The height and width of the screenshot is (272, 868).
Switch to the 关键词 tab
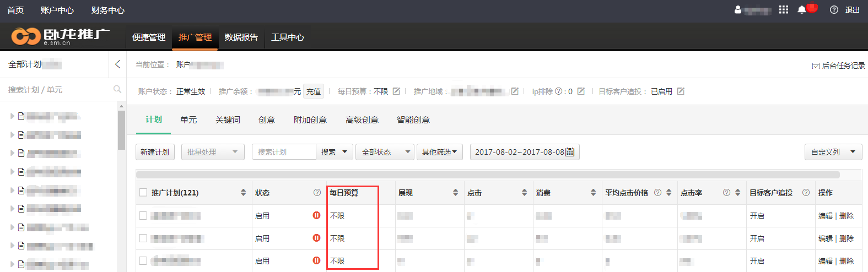(x=228, y=120)
